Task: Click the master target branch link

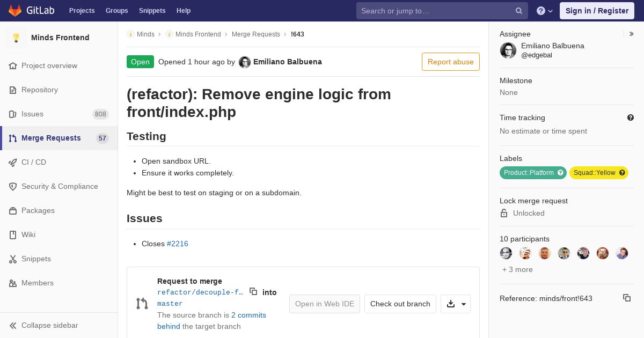Action: click(170, 304)
